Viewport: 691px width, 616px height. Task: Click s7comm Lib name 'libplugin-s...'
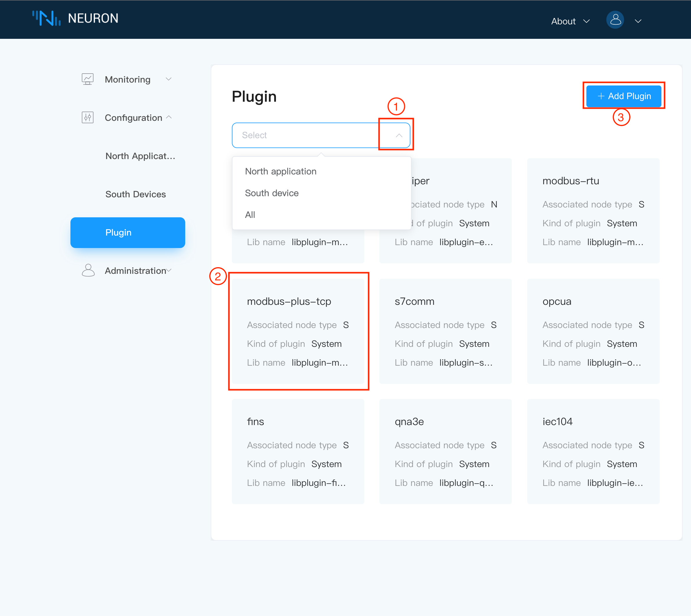(466, 362)
